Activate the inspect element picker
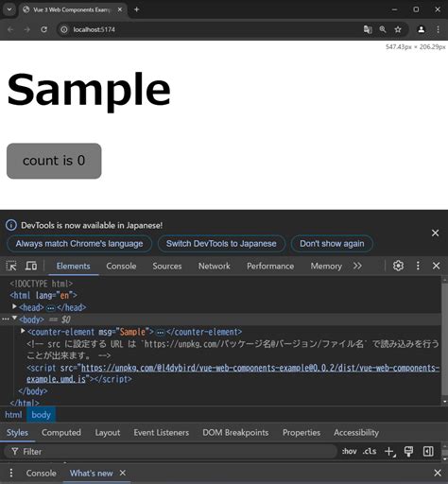Viewport: 448px width, 484px height. click(x=11, y=266)
